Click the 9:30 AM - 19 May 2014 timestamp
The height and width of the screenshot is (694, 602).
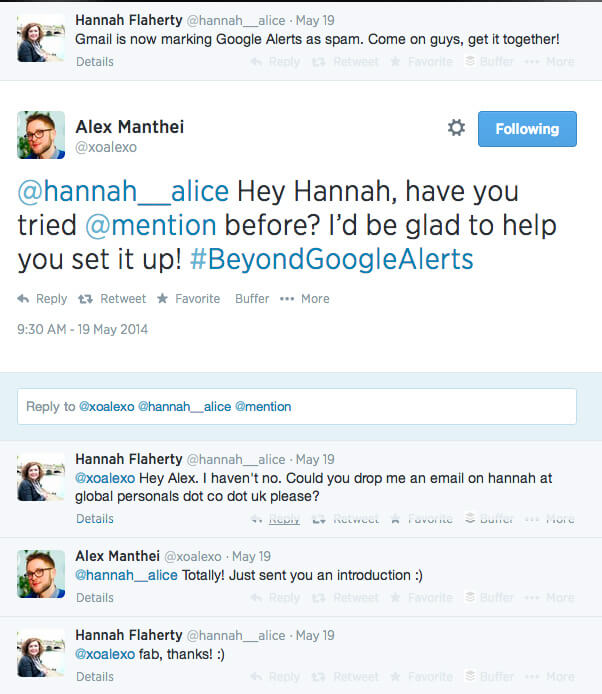tap(83, 329)
